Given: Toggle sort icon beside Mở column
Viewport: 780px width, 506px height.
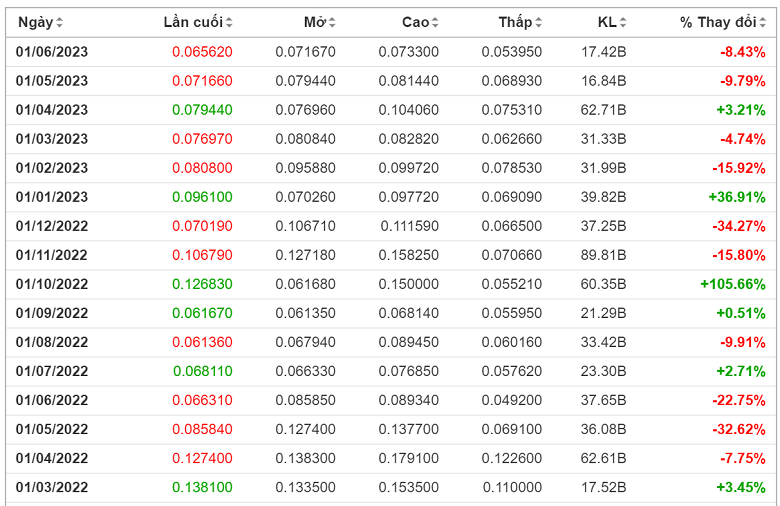Looking at the screenshot, I should (332, 23).
